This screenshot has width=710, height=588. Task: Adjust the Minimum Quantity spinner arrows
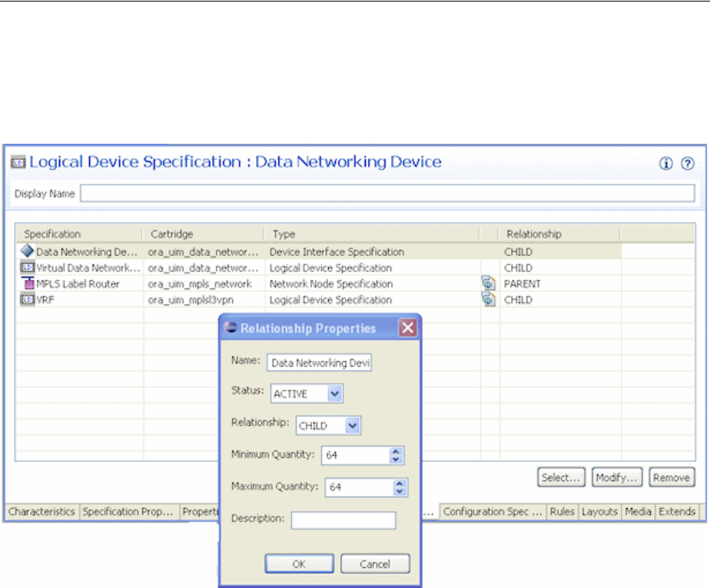396,455
